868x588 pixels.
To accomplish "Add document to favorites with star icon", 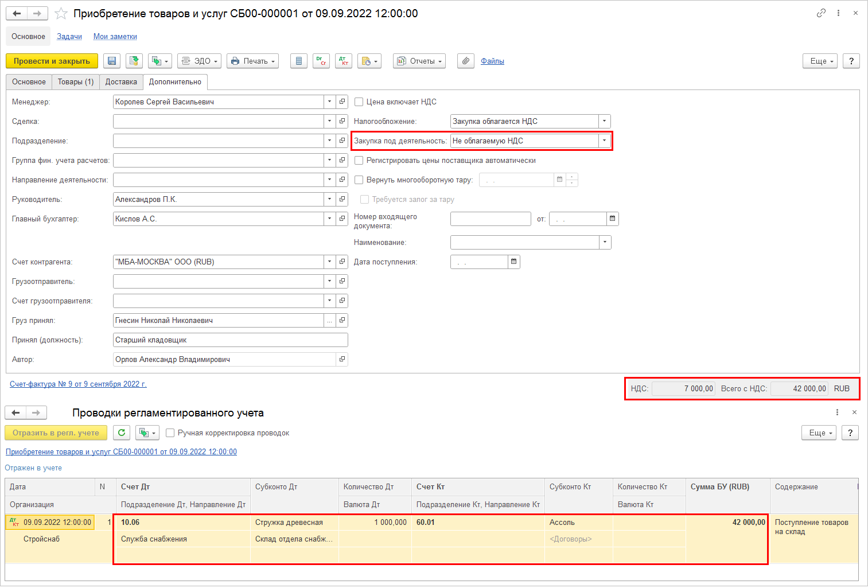I will point(61,14).
